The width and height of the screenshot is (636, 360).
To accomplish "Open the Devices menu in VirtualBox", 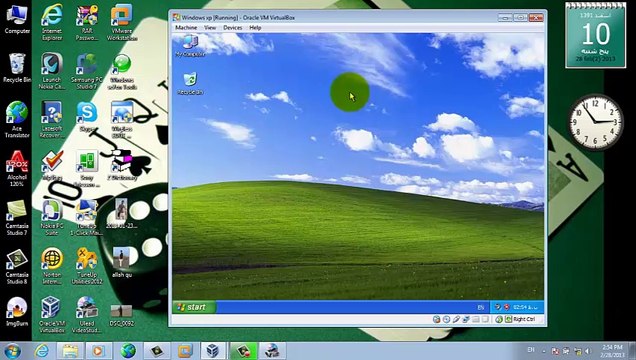I will click(232, 28).
